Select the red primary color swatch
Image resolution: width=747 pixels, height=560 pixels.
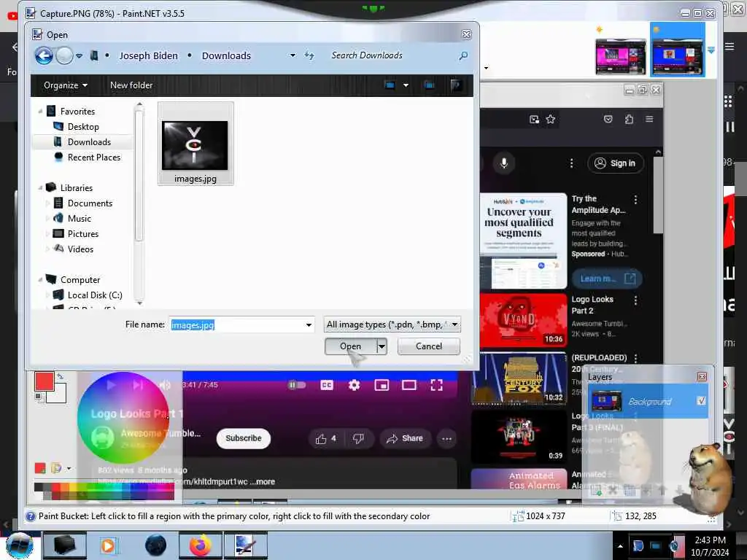click(x=44, y=381)
